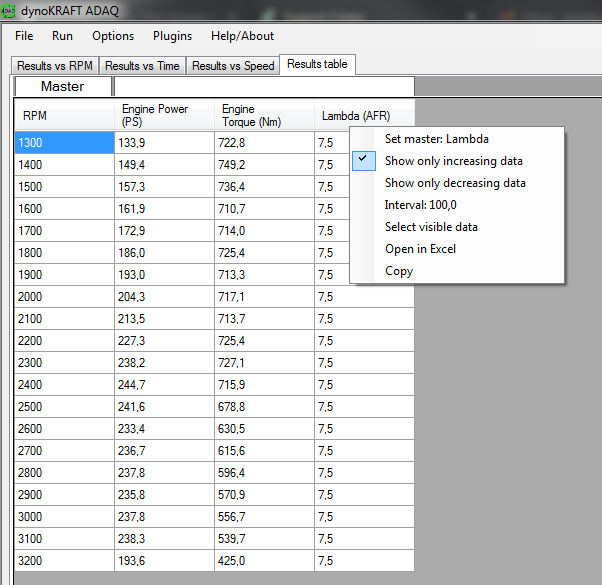Select the 1800 RPM cell
Image resolution: width=602 pixels, height=585 pixels.
pos(64,253)
